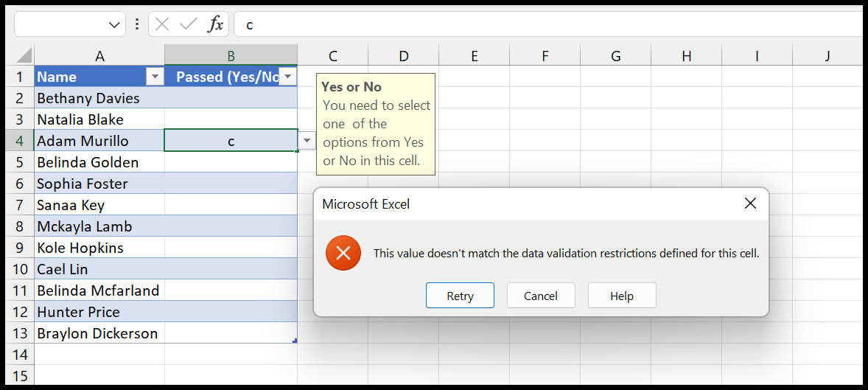This screenshot has width=868, height=390.
Task: Click the red error icon in dialog
Action: [343, 254]
